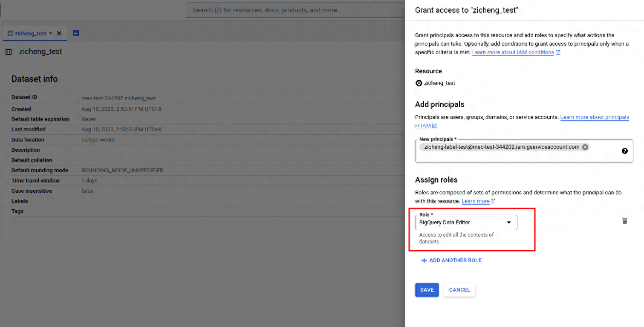Open the help icon for New principals
644x327 pixels.
pyautogui.click(x=625, y=151)
